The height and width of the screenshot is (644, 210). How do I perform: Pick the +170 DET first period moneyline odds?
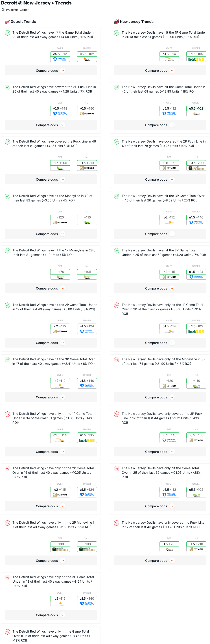pos(60,272)
